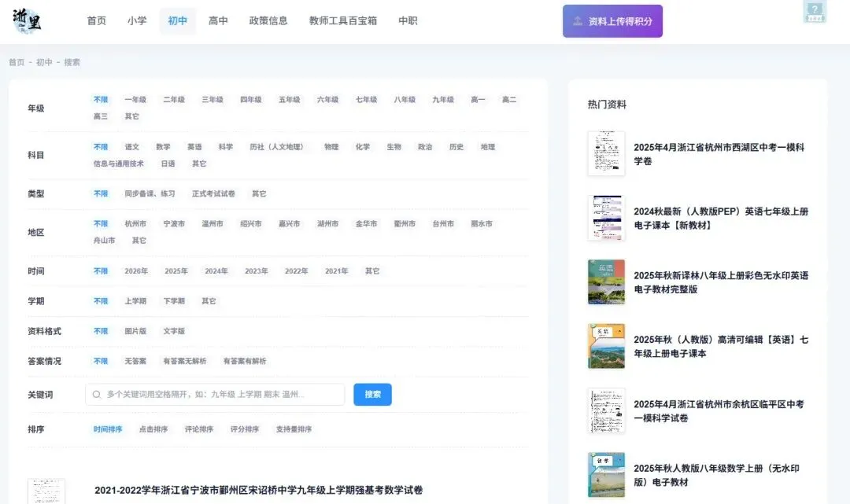
Task: Click the 资料上传得积分 button
Action: point(613,21)
